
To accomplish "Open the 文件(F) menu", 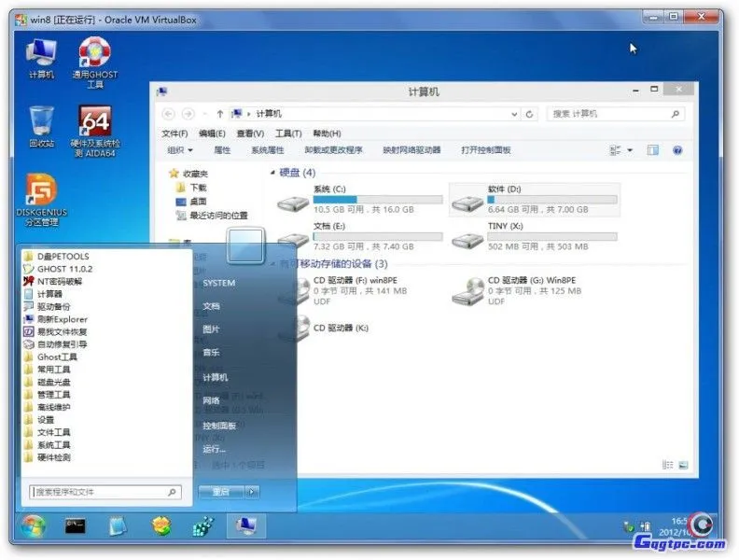I will pos(174,133).
